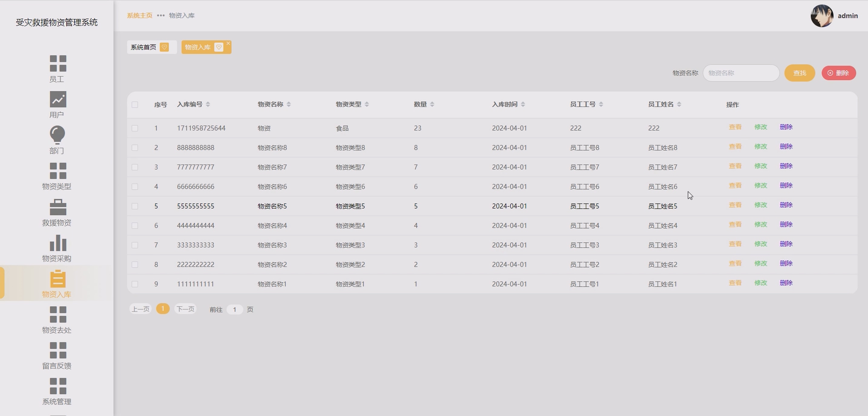Open the 部门 lightbulb icon

click(57, 135)
